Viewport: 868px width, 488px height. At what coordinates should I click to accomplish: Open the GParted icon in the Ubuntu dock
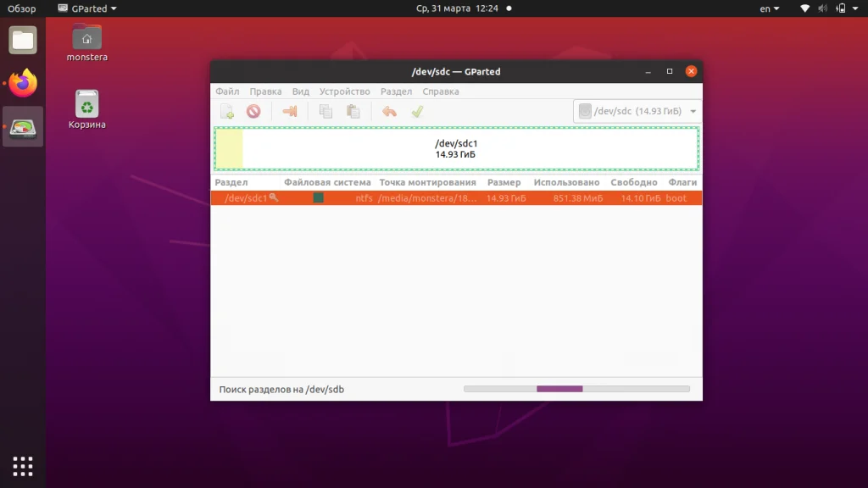[22, 127]
